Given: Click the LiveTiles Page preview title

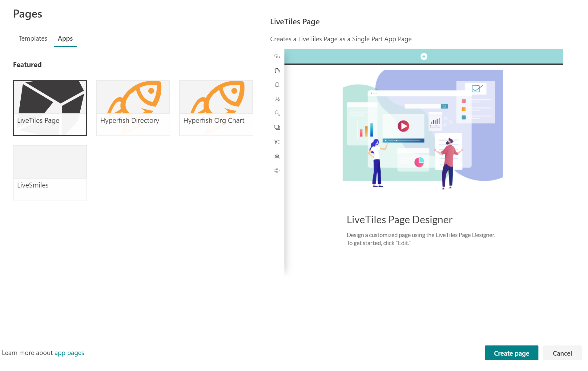Looking at the screenshot, I should pyautogui.click(x=295, y=22).
